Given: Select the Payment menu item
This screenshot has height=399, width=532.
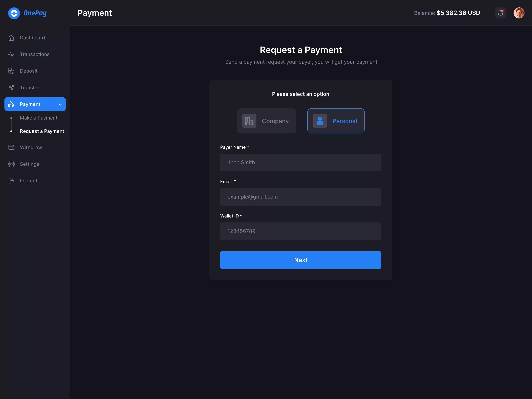Looking at the screenshot, I should pos(35,104).
